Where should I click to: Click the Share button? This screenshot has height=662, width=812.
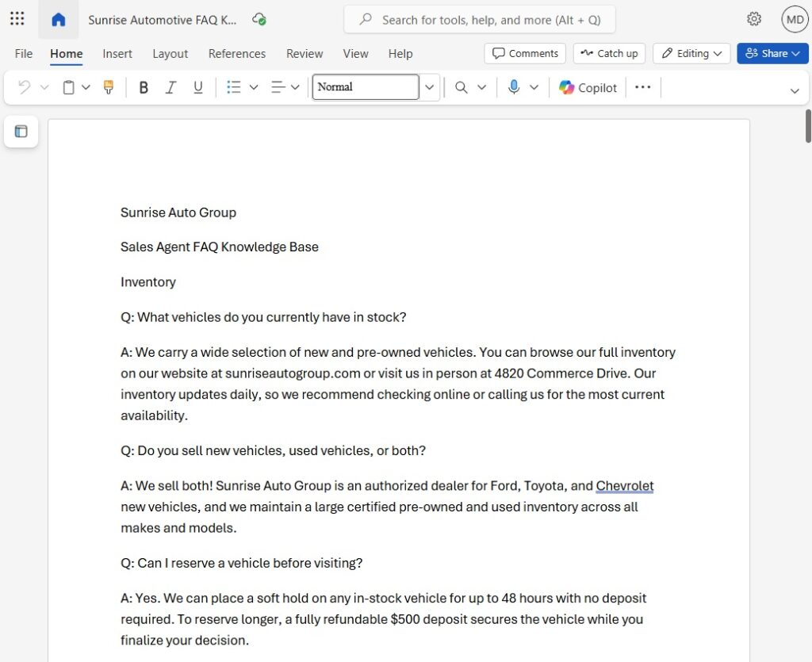(x=772, y=53)
